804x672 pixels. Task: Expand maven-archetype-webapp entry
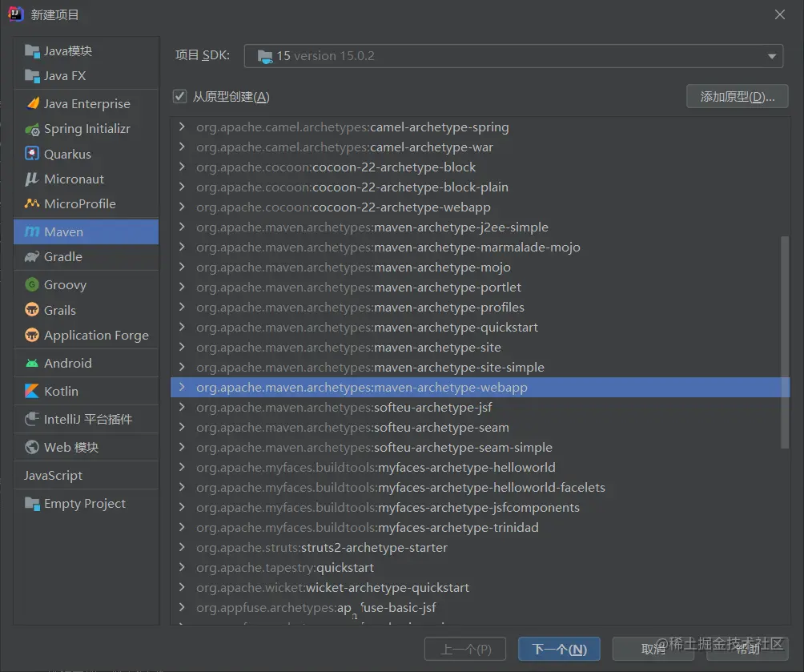point(182,388)
